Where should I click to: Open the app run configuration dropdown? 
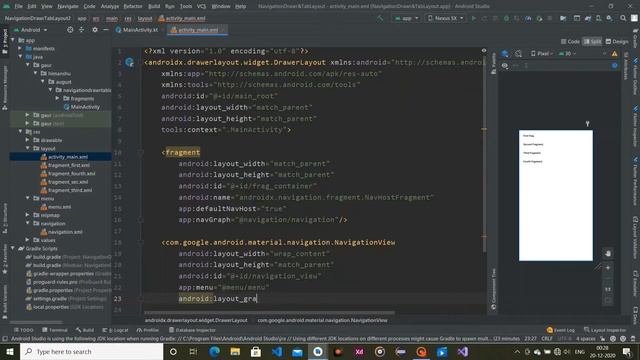point(406,18)
